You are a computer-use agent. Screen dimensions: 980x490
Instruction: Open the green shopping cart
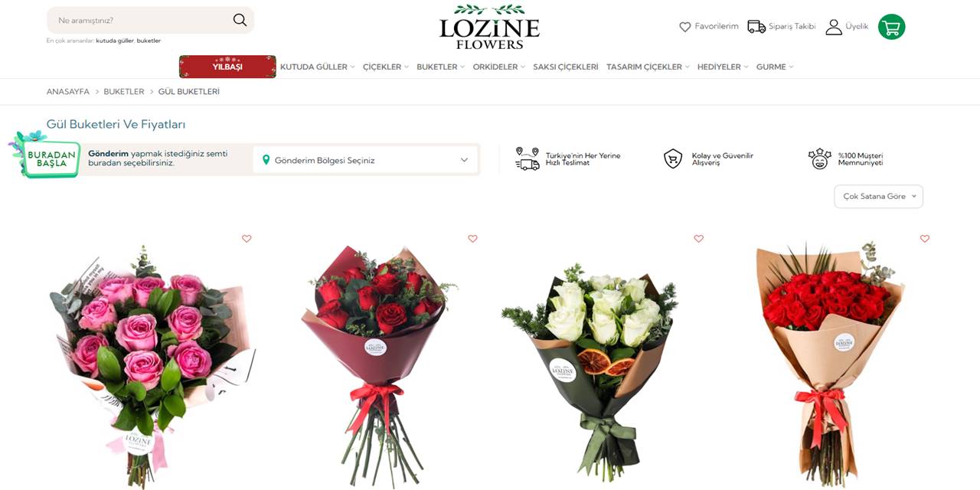[x=891, y=27]
